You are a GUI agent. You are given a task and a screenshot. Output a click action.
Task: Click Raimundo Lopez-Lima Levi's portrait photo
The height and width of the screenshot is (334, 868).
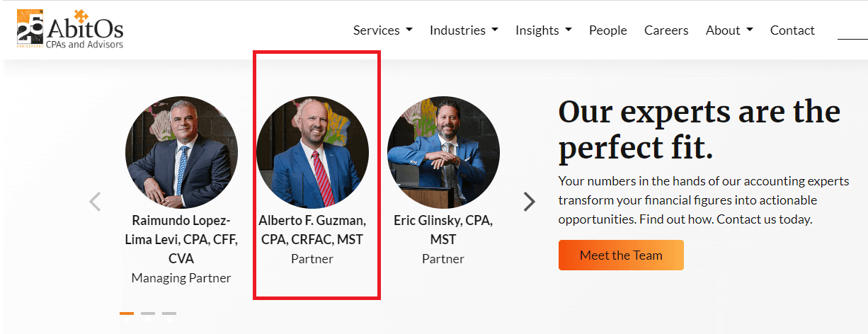[x=181, y=152]
